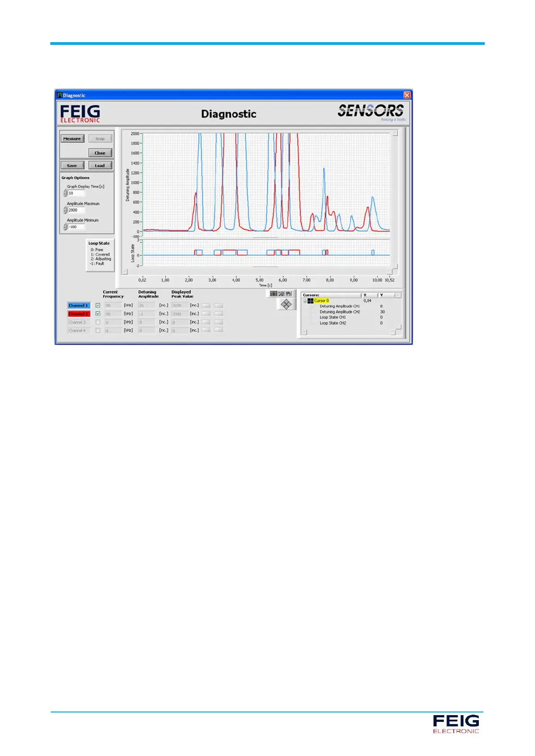Click the X column header in the cursors table
Screen dimensions: 535x756
click(369, 295)
